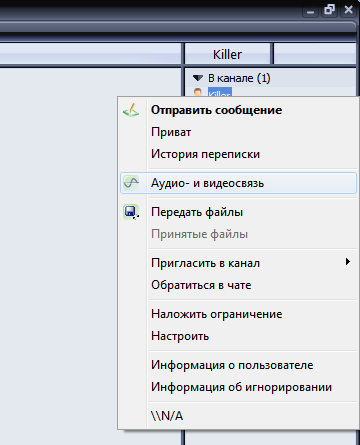
Task: Collapse the "В канале (1)" group triangle
Action: tap(198, 78)
